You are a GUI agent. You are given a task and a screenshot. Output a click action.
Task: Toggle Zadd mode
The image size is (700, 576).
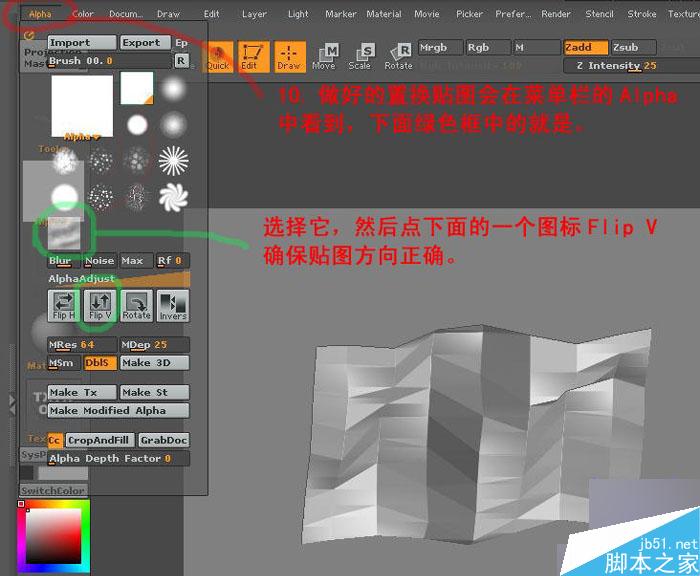coord(585,47)
